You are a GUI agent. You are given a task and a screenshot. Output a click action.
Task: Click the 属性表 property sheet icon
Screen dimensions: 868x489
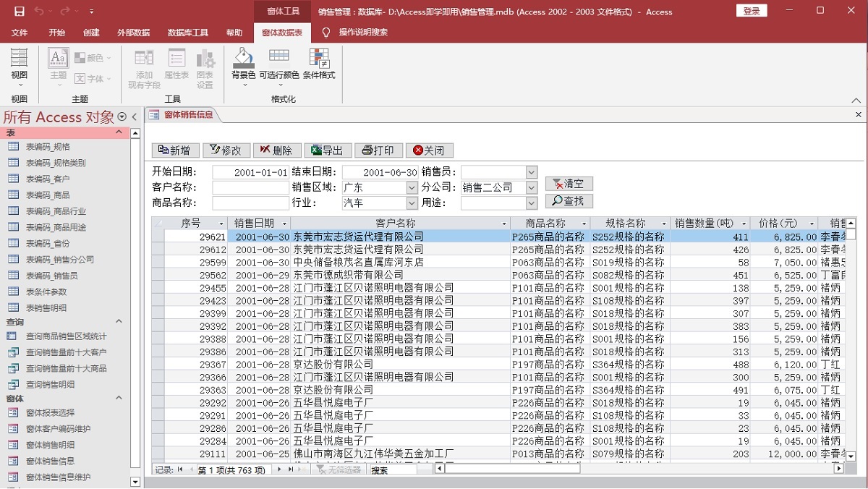(x=176, y=58)
